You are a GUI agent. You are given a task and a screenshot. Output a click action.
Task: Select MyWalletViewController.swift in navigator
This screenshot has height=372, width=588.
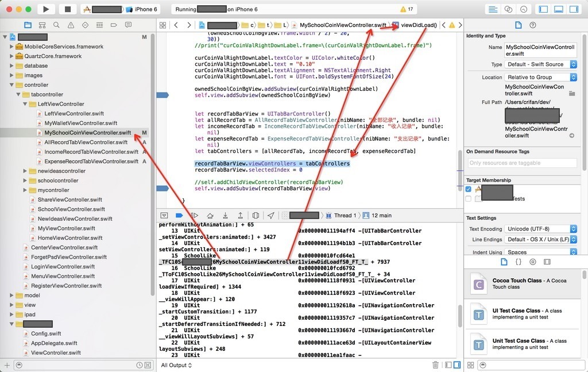[x=80, y=123]
